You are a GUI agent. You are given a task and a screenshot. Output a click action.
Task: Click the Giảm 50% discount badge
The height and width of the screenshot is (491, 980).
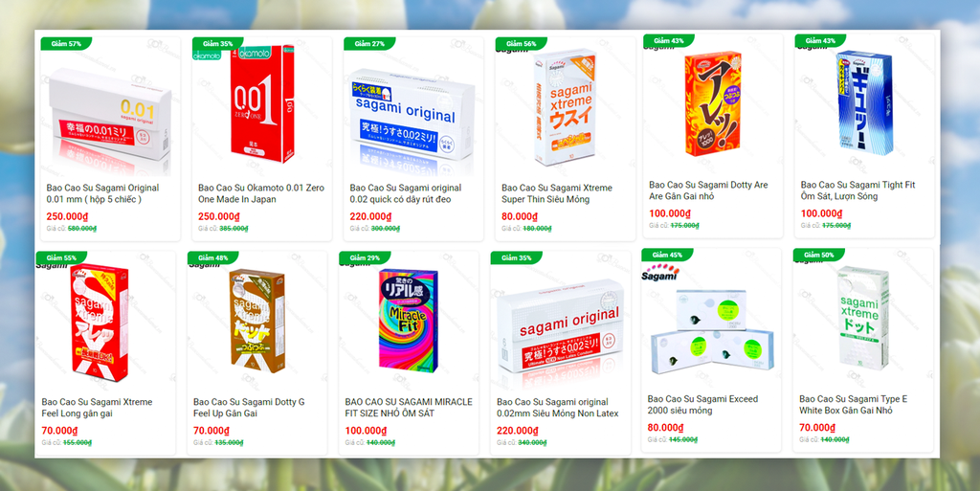coord(819,255)
